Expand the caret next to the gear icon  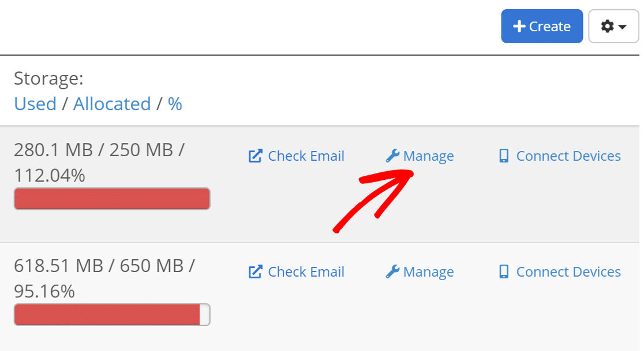pyautogui.click(x=621, y=27)
